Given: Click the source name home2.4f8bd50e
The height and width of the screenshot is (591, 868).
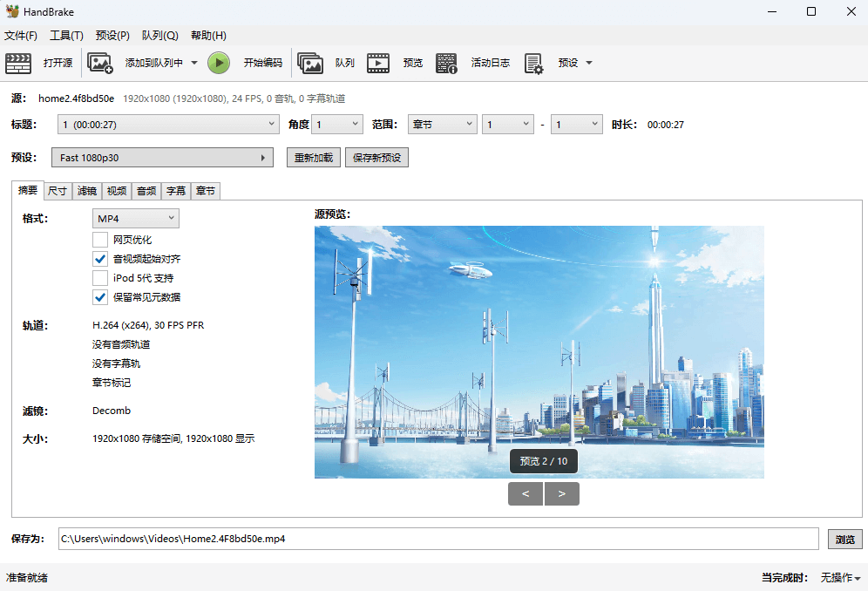Looking at the screenshot, I should tap(77, 98).
